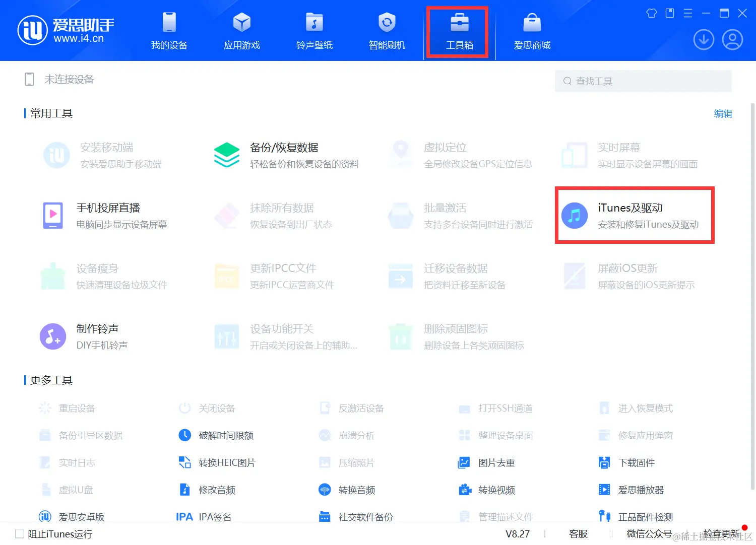The height and width of the screenshot is (545, 756).
Task: Click 下载固件 tool
Action: (626, 462)
